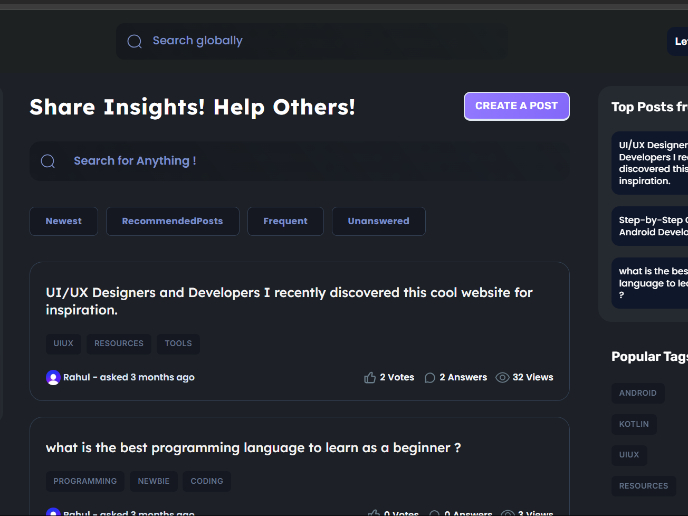The height and width of the screenshot is (516, 688).
Task: Click the RESOURCES tag on first post
Action: 119,344
